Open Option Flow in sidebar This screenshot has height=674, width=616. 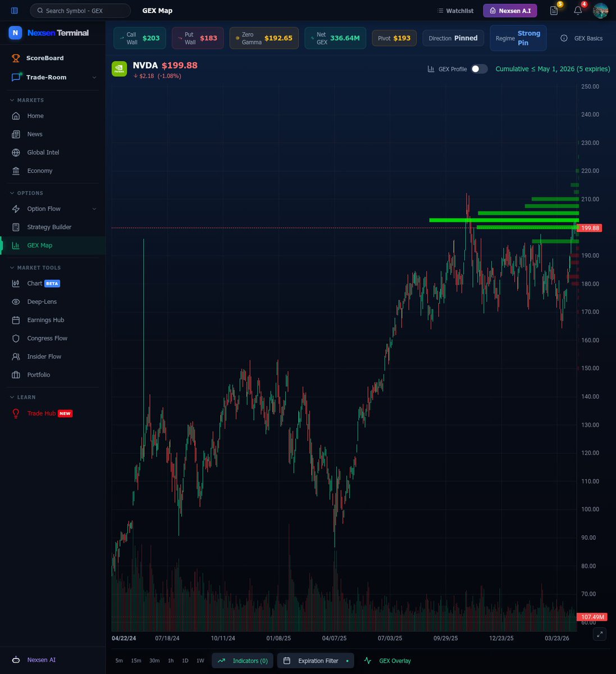44,209
